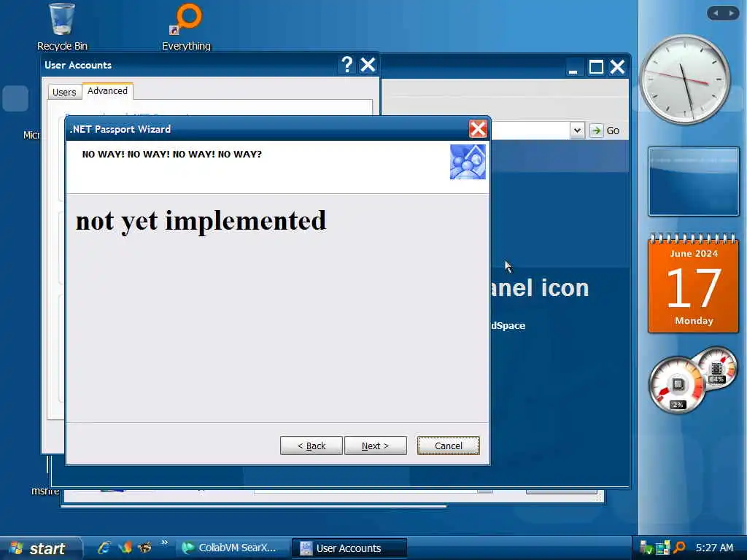This screenshot has height=560, width=747.
Task: Click the sidebar next gadgets arrow
Action: click(731, 13)
